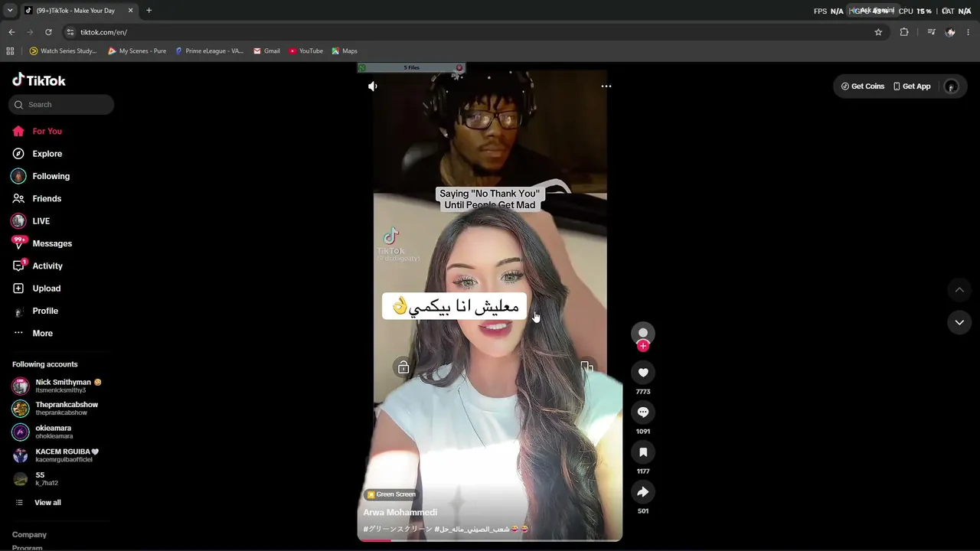Click the Get App button
Viewport: 980px width, 551px height.
pyautogui.click(x=912, y=86)
